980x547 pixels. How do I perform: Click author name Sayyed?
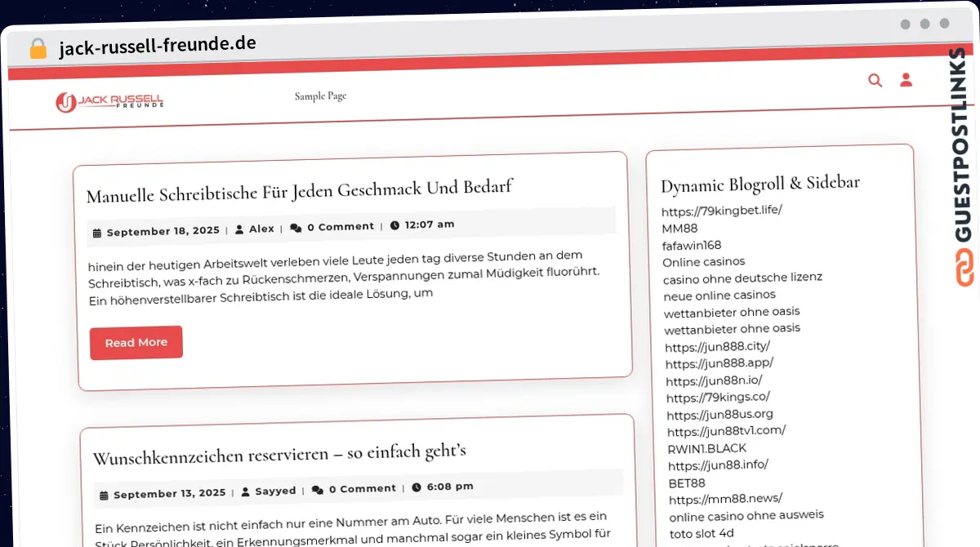(x=275, y=491)
